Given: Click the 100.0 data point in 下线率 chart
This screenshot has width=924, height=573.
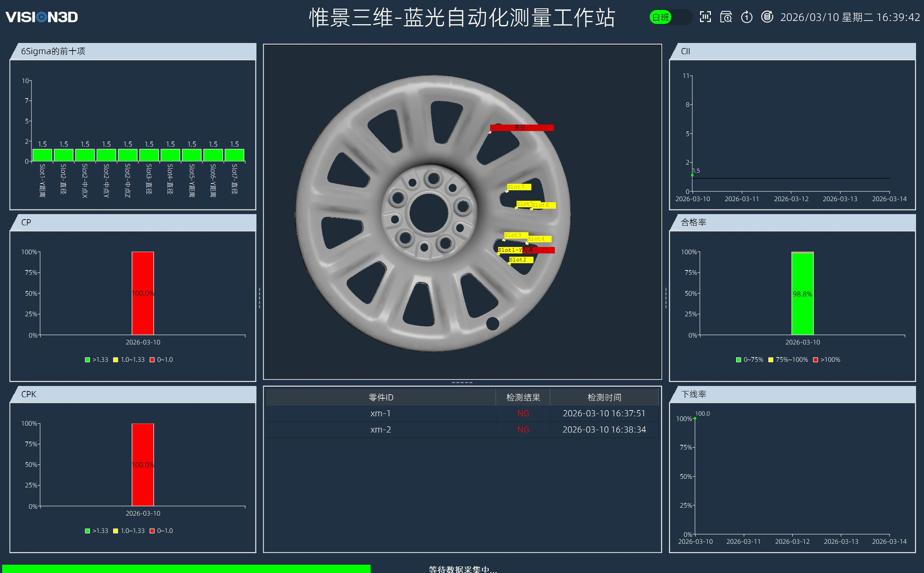Looking at the screenshot, I should pyautogui.click(x=695, y=418).
